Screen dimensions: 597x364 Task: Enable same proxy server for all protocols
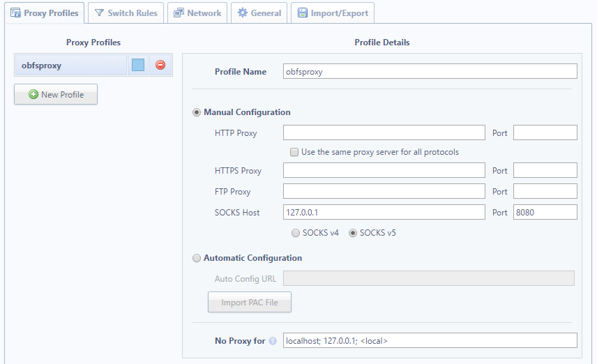pos(294,152)
